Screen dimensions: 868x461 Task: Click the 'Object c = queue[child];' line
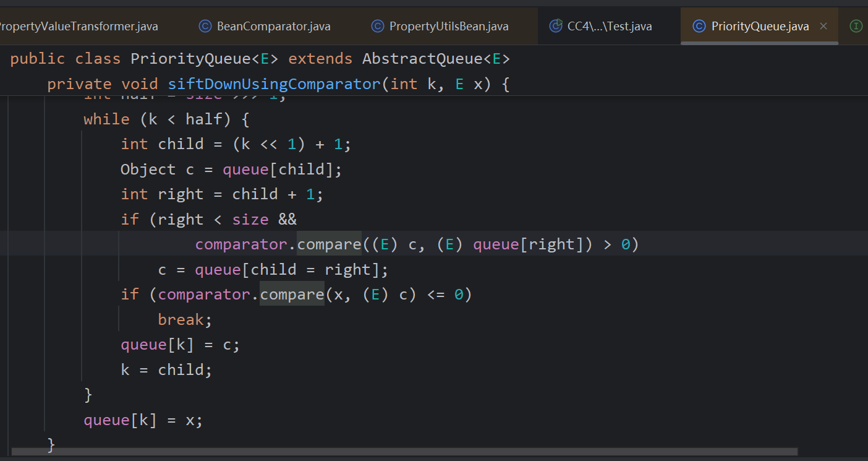(231, 169)
